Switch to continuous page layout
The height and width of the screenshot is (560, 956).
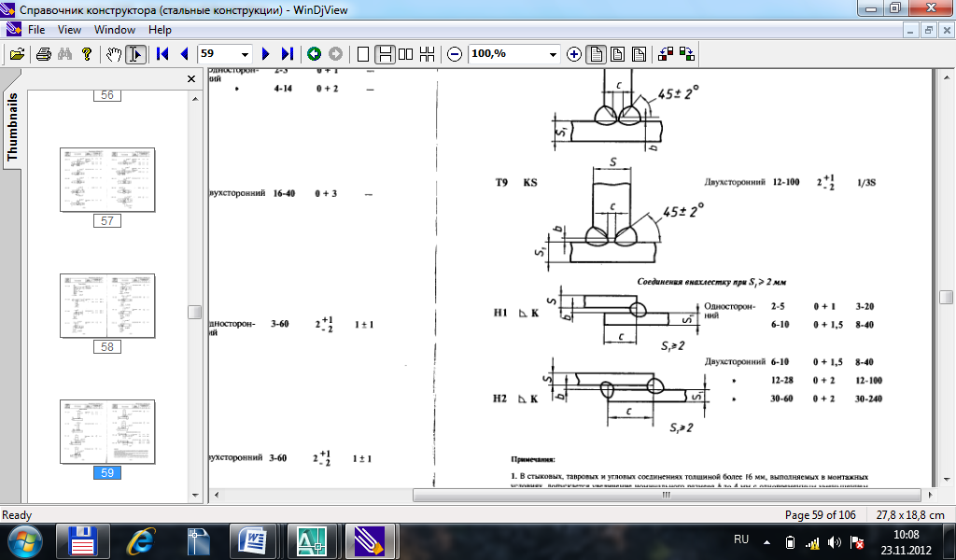coord(384,54)
